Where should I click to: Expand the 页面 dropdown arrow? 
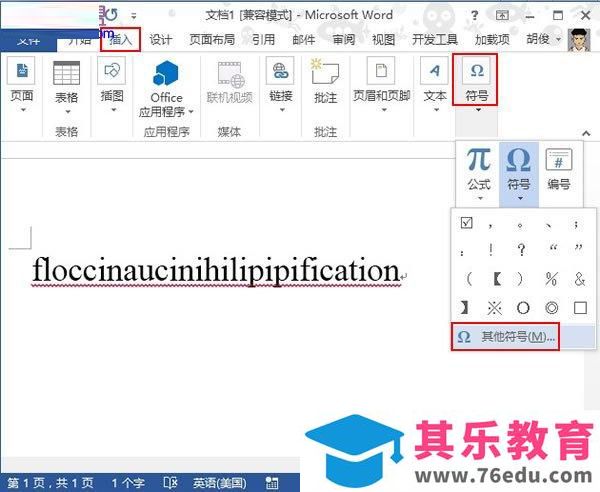pos(23,110)
